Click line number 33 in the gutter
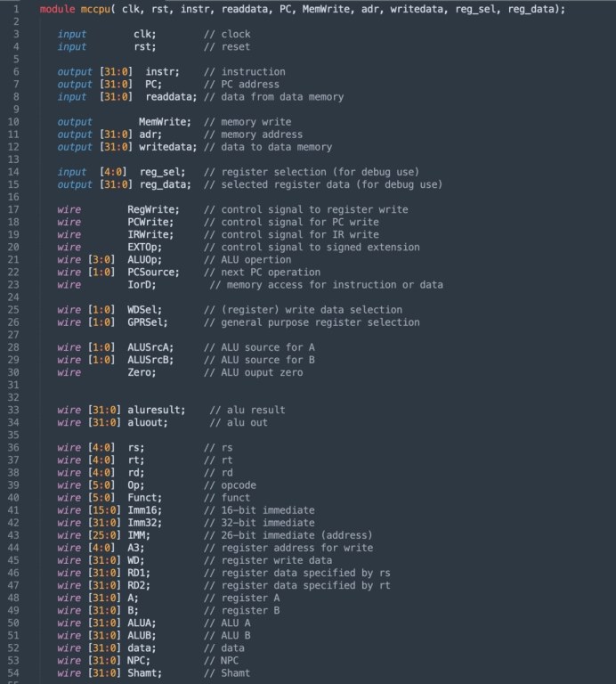This screenshot has width=616, height=684. pyautogui.click(x=13, y=410)
